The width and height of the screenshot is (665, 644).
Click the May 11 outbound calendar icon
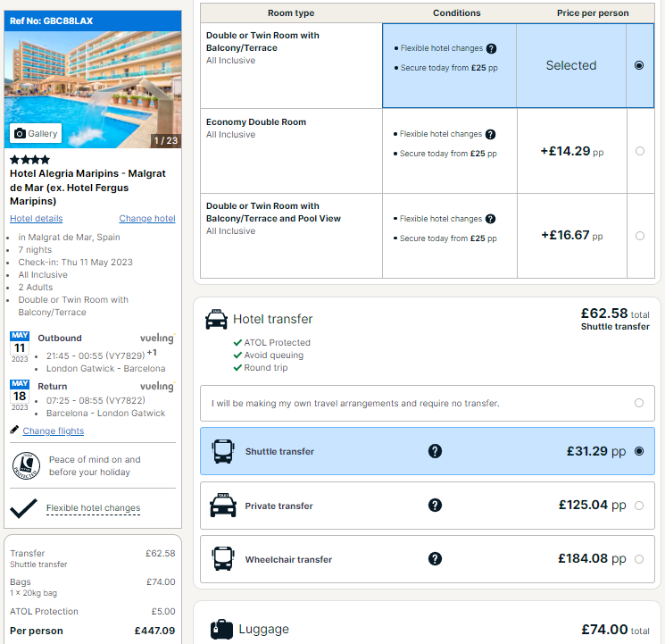[20, 347]
